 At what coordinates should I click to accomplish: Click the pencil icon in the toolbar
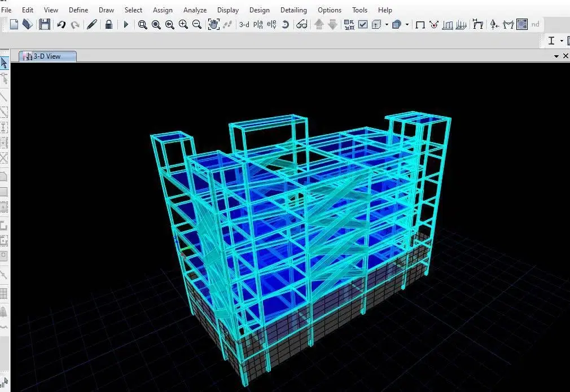[x=91, y=24]
